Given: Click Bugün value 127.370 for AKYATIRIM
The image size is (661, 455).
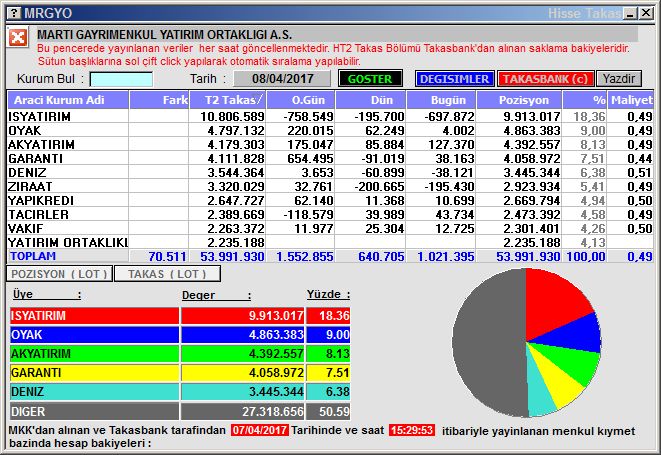Looking at the screenshot, I should [451, 144].
